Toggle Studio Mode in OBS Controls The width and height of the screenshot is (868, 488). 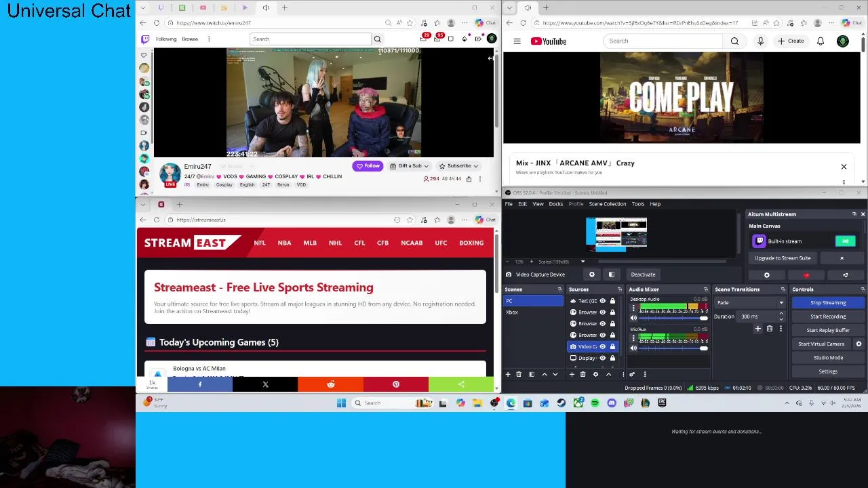point(828,357)
